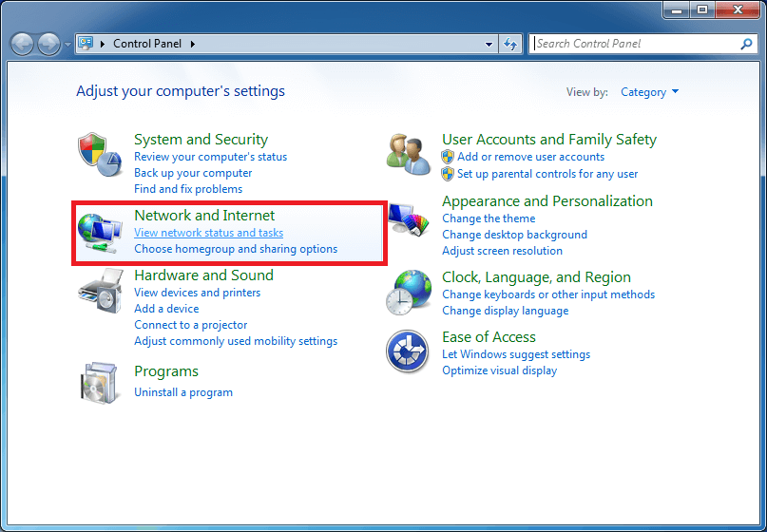Click the refresh button beside address bar
Image resolution: width=767 pixels, height=532 pixels.
click(510, 44)
